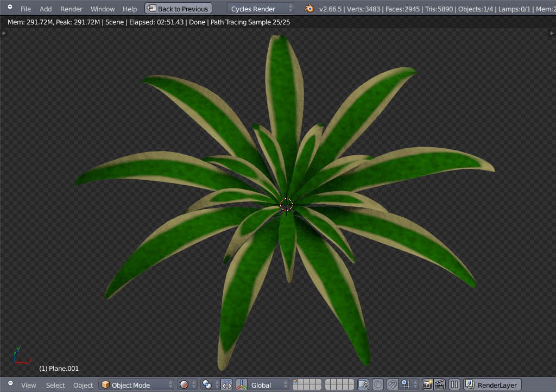
Task: Click the 'Verts:3483' statistic
Action: coord(363,9)
